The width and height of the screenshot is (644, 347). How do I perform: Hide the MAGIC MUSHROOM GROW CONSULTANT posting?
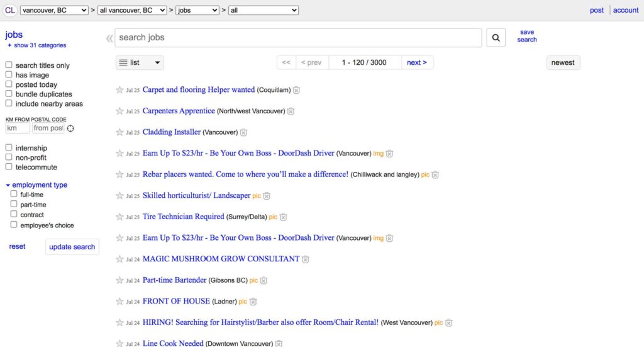(x=306, y=259)
